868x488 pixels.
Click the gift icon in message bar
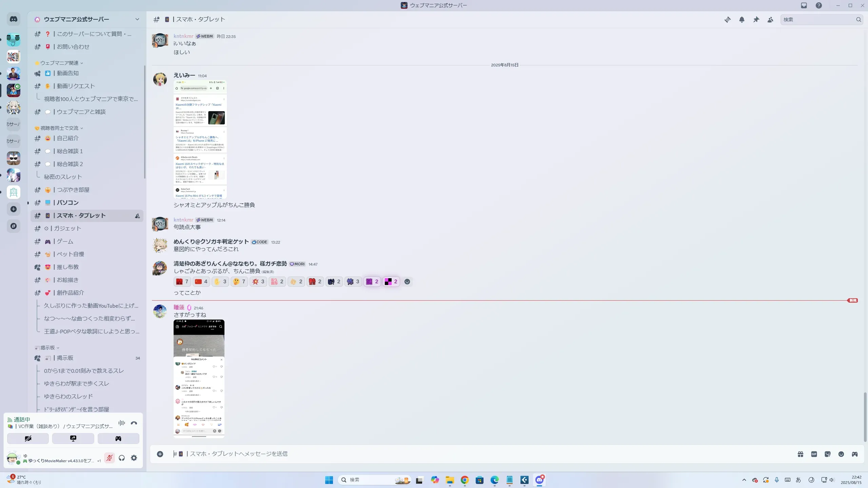[801, 454]
